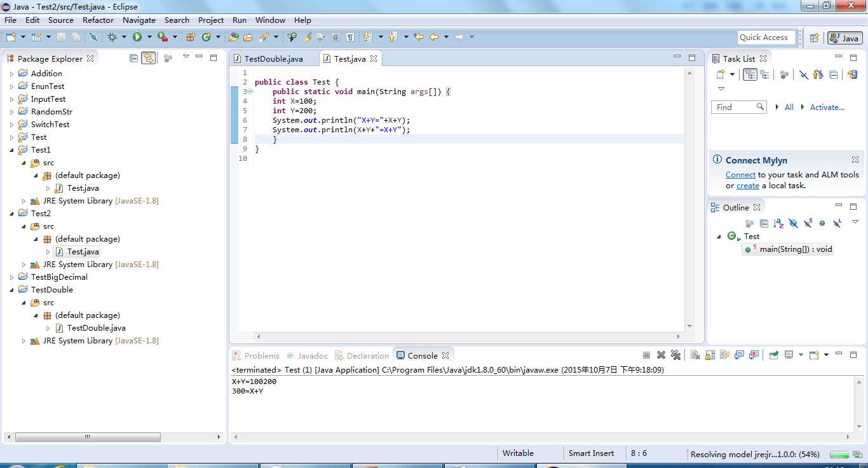Toggle Hide Non-Public Members in Outline
This screenshot has height=468, width=868.
[x=822, y=223]
